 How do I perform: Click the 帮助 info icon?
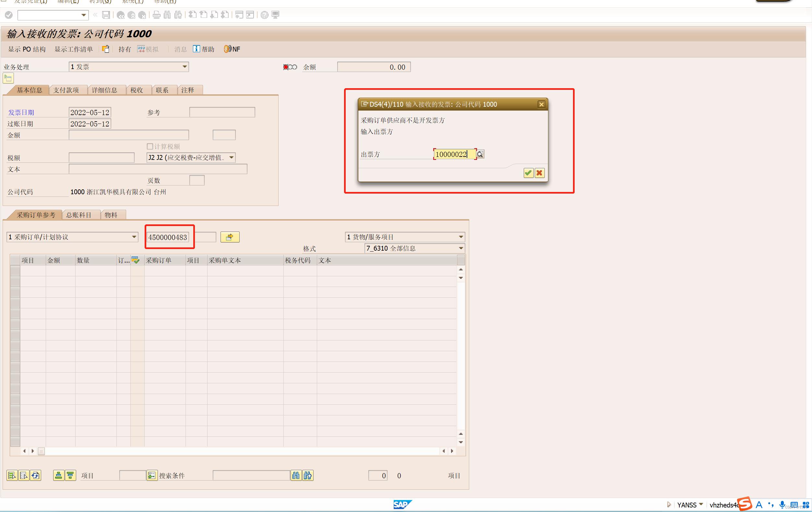(196, 49)
